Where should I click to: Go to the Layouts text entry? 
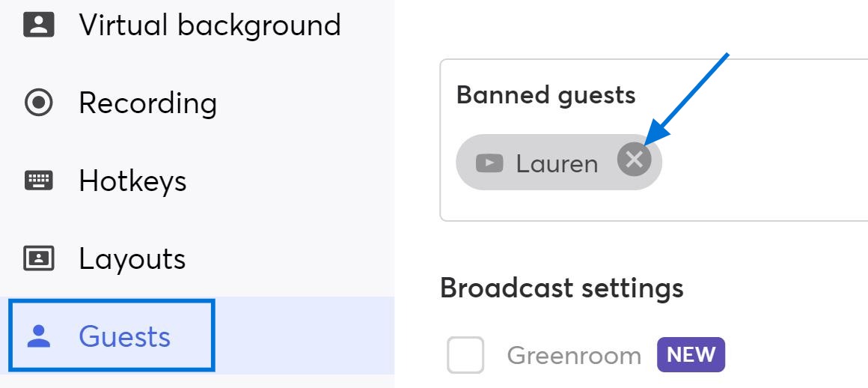click(x=132, y=259)
